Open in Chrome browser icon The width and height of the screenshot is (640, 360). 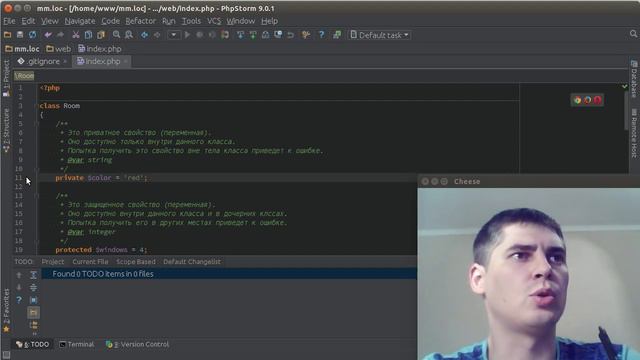point(577,100)
